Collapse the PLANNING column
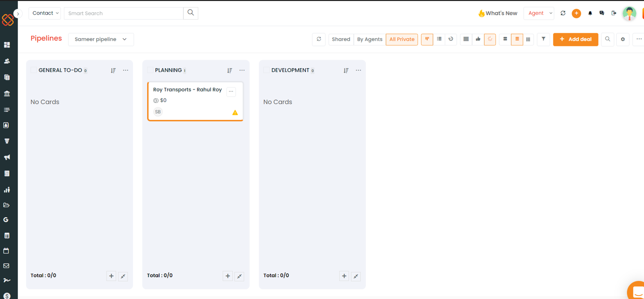The width and height of the screenshot is (644, 299). 240,276
